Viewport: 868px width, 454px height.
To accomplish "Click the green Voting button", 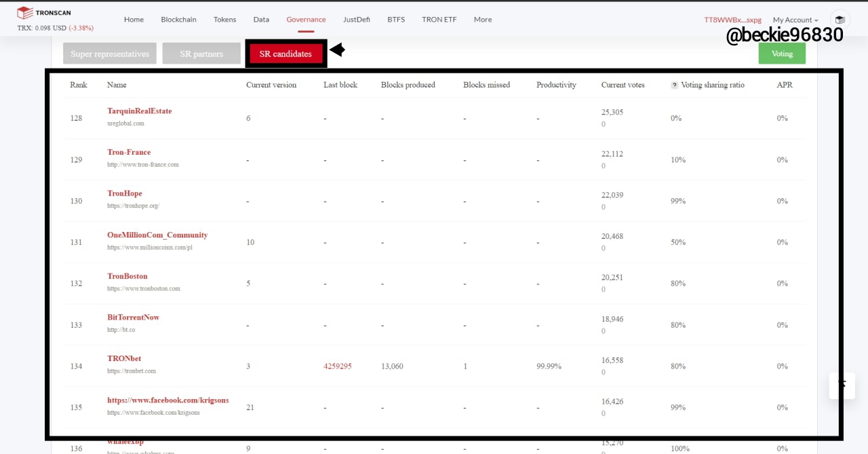I will 782,54.
